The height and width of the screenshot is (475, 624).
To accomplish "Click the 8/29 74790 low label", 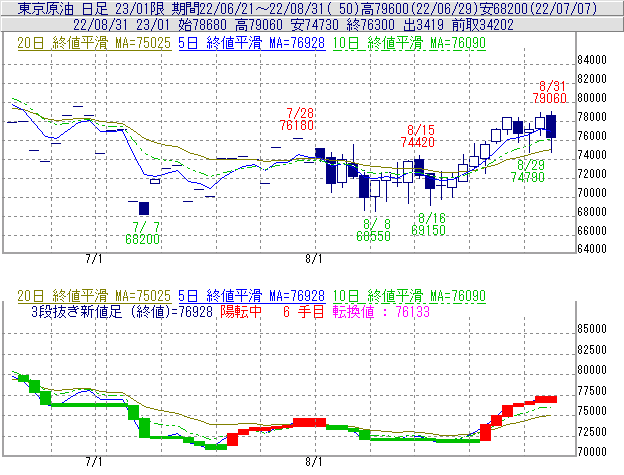I will coord(528,171).
